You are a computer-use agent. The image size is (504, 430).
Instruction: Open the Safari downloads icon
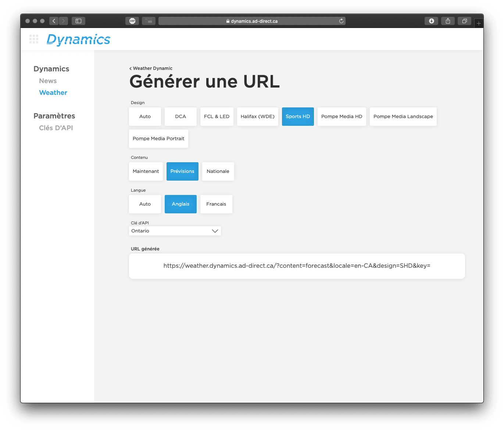coord(431,21)
